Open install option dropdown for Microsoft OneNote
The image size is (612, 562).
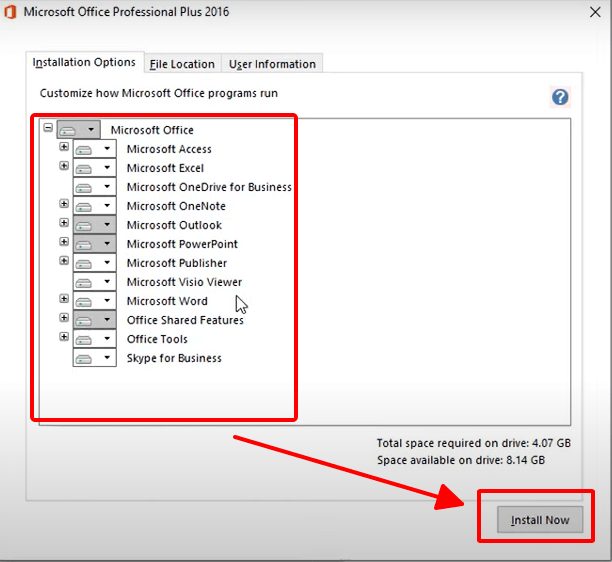pyautogui.click(x=94, y=206)
